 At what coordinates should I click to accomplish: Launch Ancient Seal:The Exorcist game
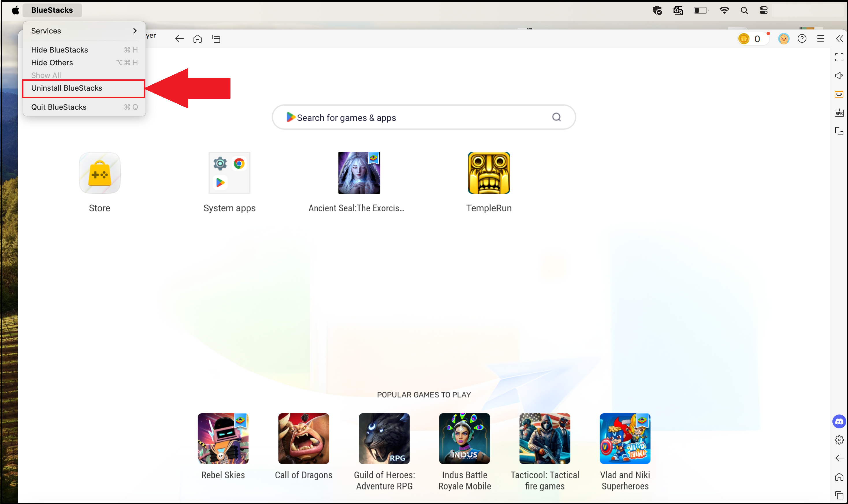[x=358, y=173]
